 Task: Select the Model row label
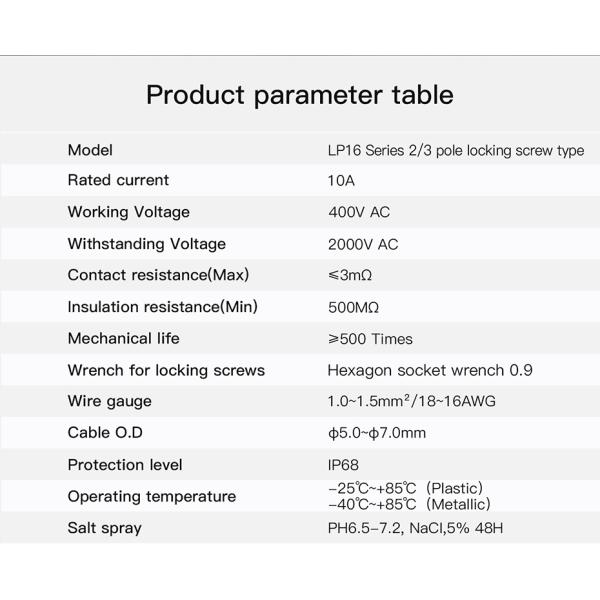point(90,150)
